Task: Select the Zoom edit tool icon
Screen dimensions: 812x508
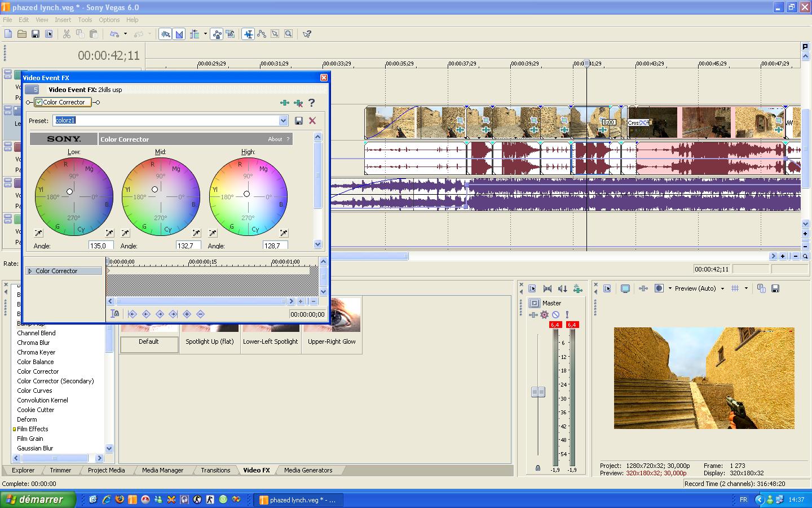Action: click(x=289, y=34)
